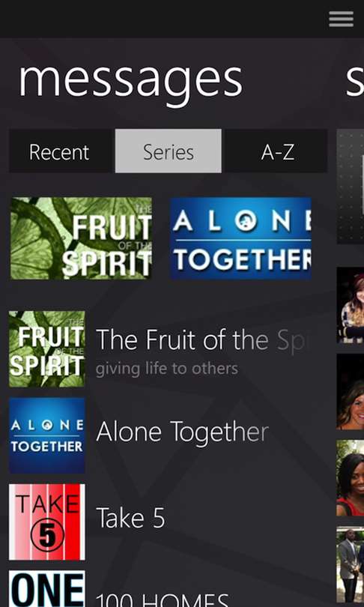Open the 100 HOMES series title
The height and width of the screenshot is (607, 364).
pos(163,600)
